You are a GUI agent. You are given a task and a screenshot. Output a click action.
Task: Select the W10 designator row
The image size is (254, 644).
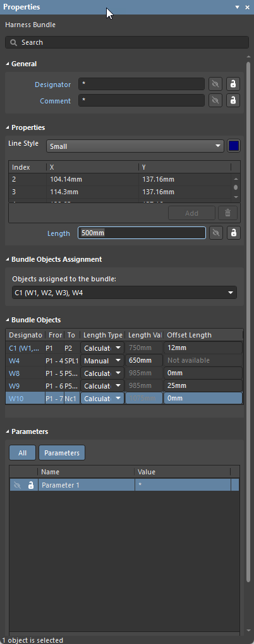coord(25,398)
